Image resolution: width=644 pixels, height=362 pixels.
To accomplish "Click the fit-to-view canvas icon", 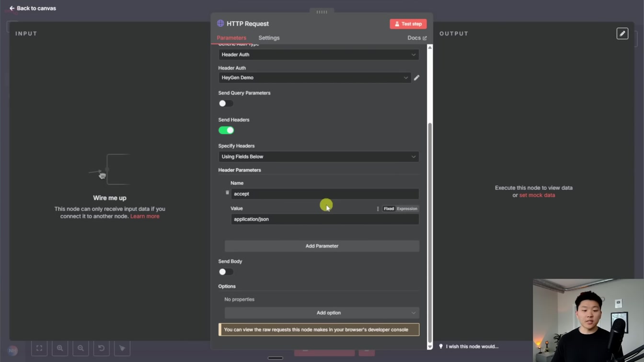I will click(x=39, y=349).
